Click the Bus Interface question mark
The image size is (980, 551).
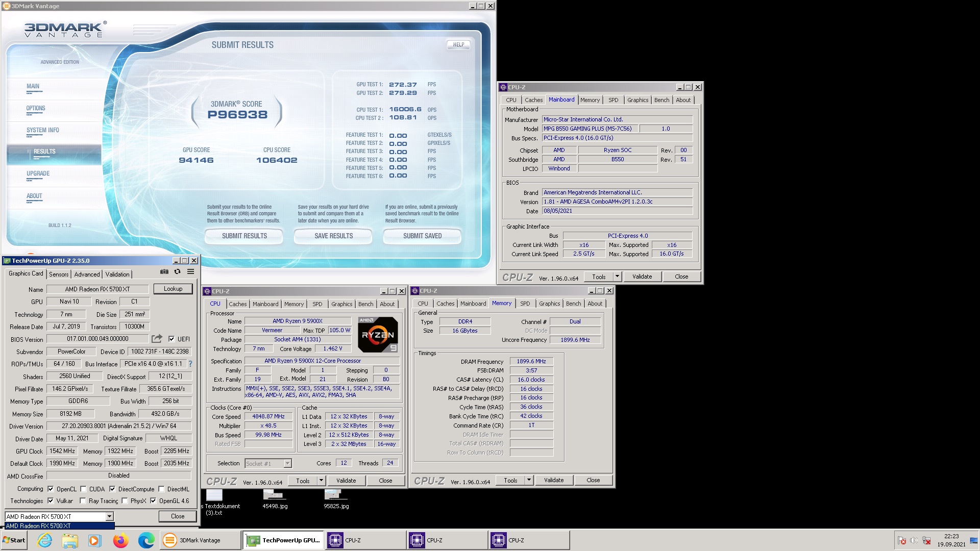tap(190, 364)
